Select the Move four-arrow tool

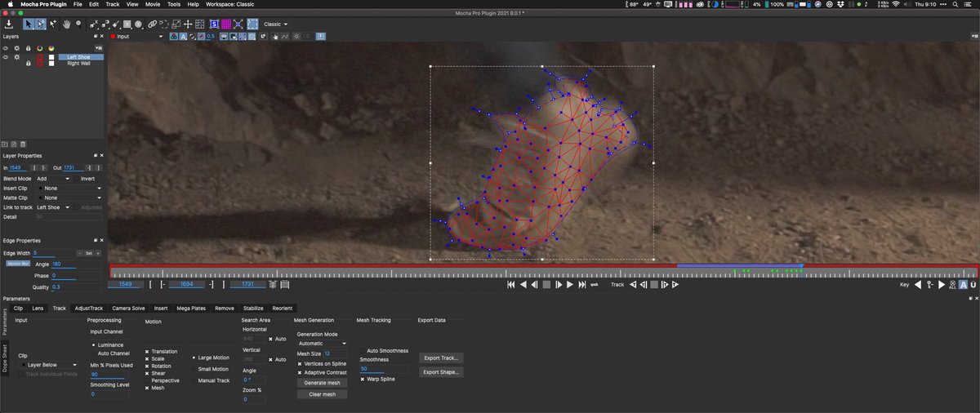click(188, 24)
